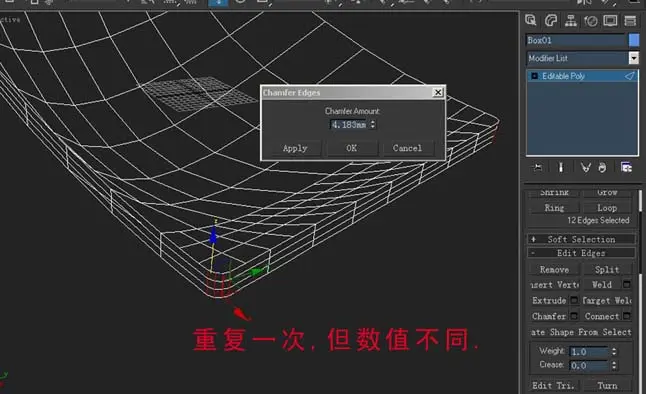
Task: Click the Box01 object color swatch
Action: point(634,40)
